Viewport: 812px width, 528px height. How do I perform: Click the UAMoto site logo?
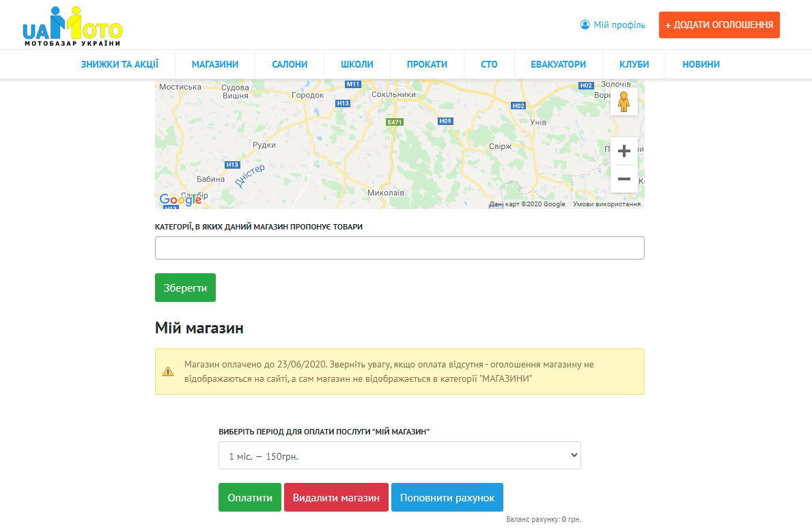coord(72,27)
